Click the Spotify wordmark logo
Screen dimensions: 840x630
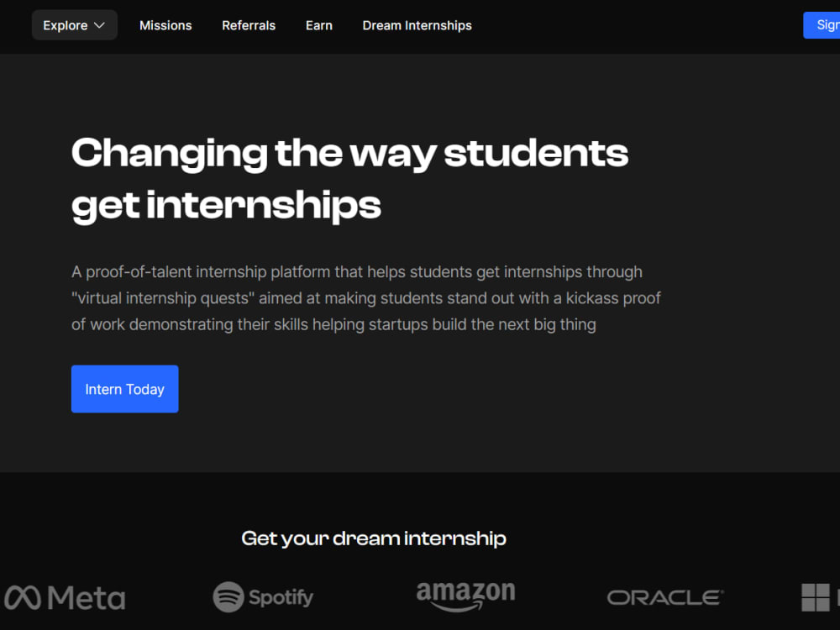279,597
